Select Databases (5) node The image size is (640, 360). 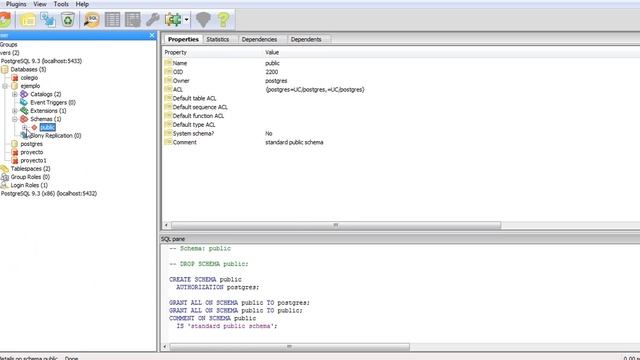28,69
